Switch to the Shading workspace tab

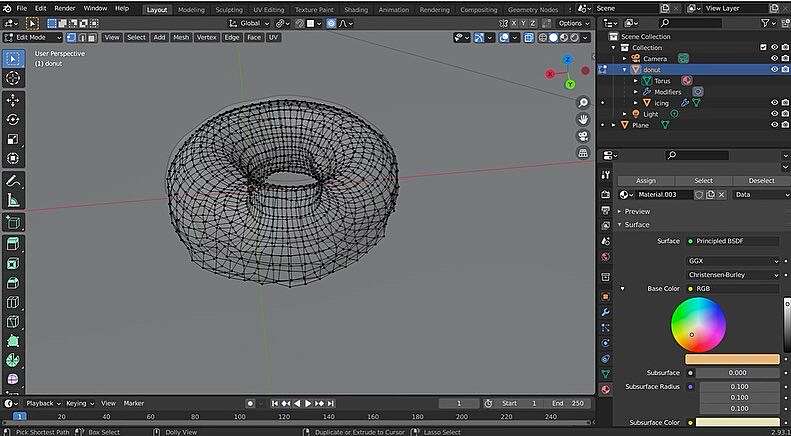[356, 10]
